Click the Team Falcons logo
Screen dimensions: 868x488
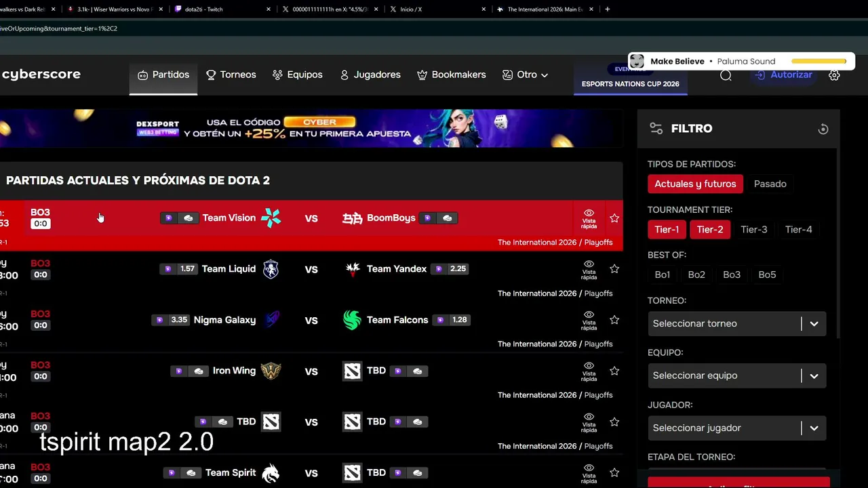[352, 320]
